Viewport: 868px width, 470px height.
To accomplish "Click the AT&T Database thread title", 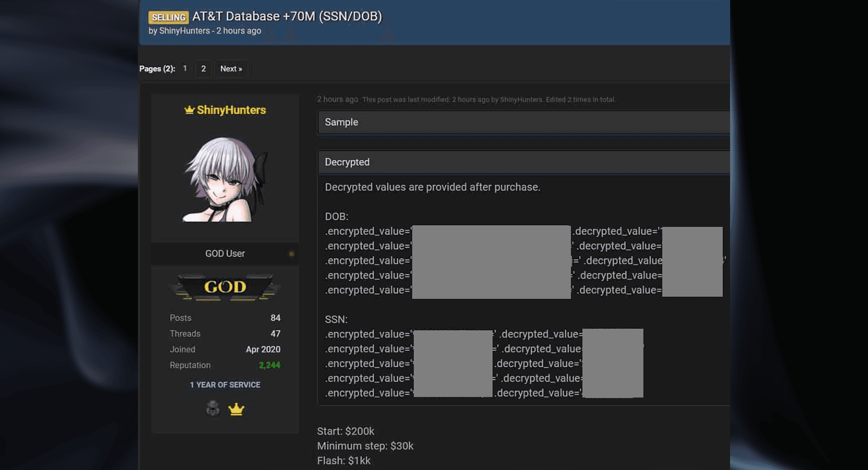I will pyautogui.click(x=287, y=16).
